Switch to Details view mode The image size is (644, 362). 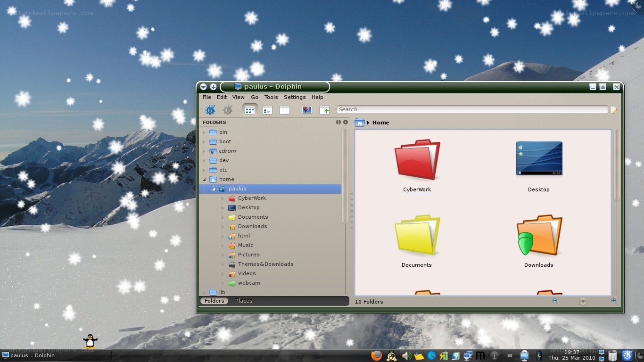(x=267, y=110)
